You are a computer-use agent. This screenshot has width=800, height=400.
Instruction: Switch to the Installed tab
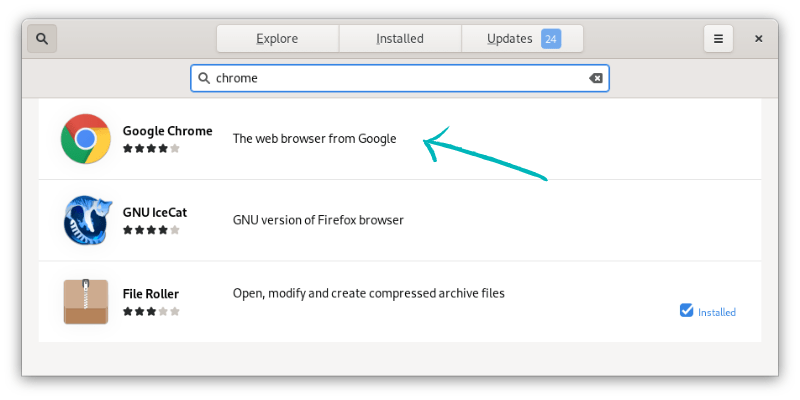click(x=400, y=39)
